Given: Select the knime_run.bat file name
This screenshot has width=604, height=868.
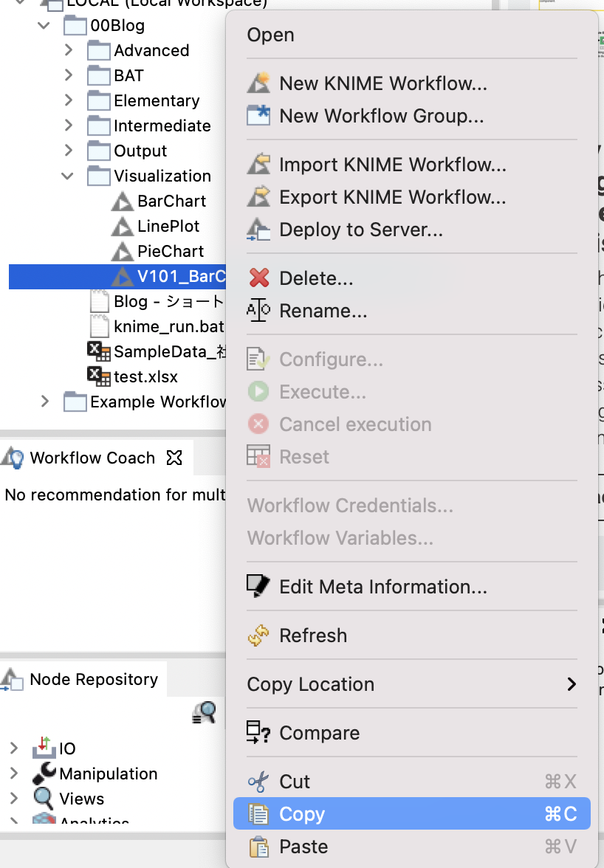Looking at the screenshot, I should (x=169, y=326).
